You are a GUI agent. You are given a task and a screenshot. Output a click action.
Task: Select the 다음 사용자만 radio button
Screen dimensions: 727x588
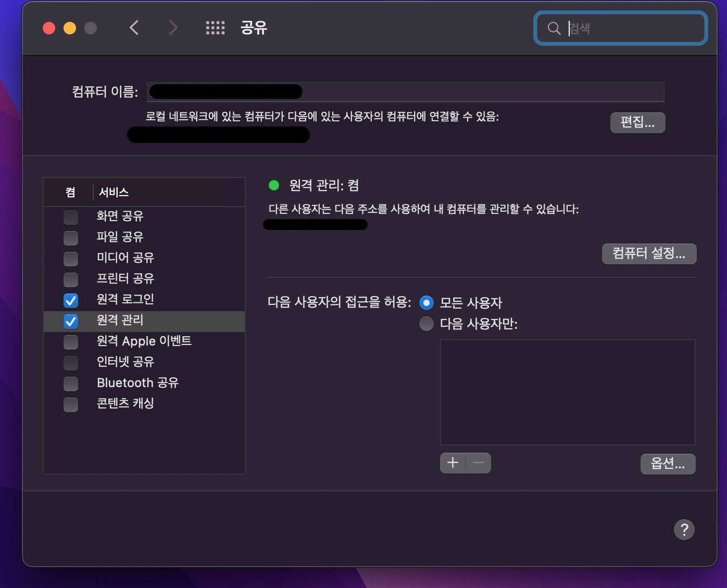(427, 324)
